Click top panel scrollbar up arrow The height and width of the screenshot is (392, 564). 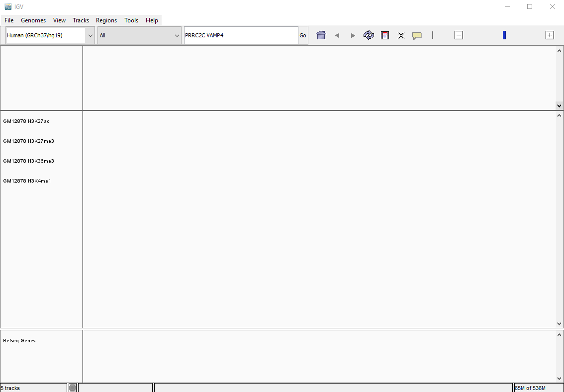pos(559,51)
